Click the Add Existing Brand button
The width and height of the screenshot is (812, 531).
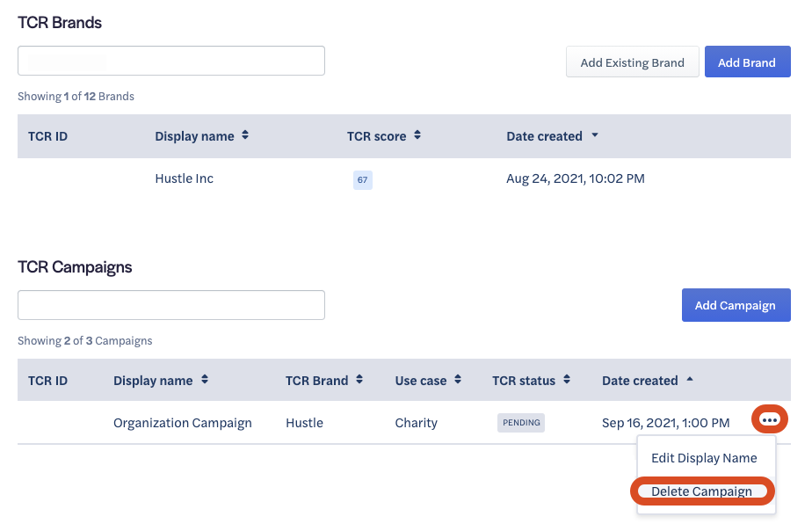(x=632, y=62)
